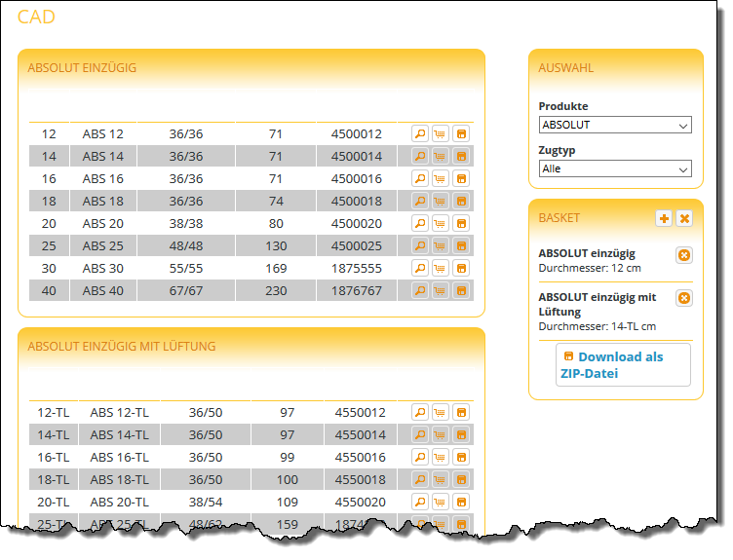Click the magnifier icon in ABS 40 row
Image resolution: width=733 pixels, height=560 pixels.
coord(420,290)
